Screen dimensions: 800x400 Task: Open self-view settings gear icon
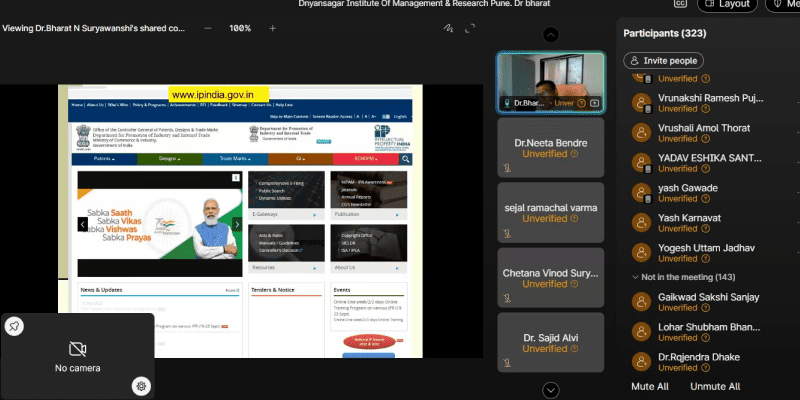[x=141, y=386]
